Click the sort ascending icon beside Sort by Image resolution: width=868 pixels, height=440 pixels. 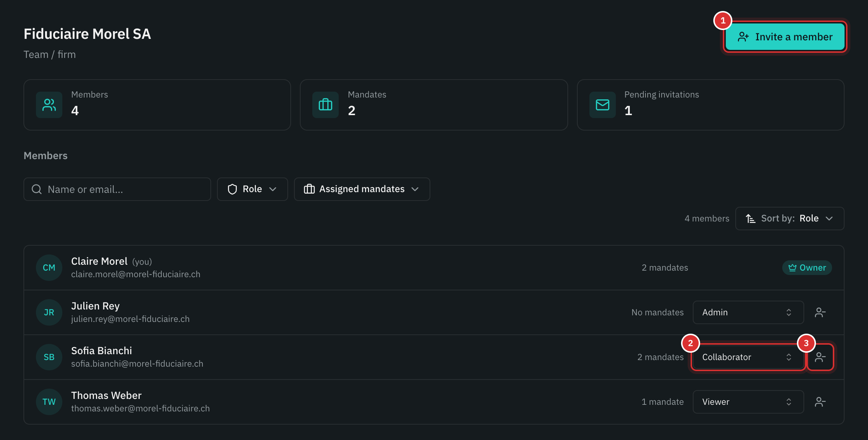point(750,219)
